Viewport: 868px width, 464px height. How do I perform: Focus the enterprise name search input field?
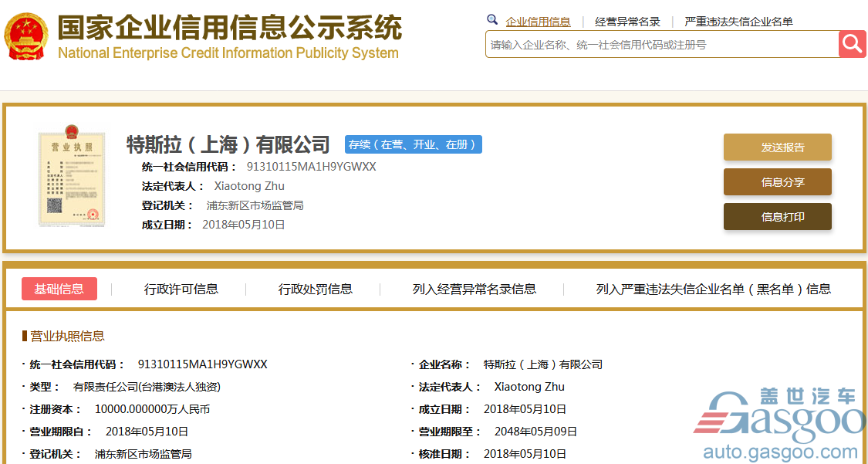click(662, 44)
